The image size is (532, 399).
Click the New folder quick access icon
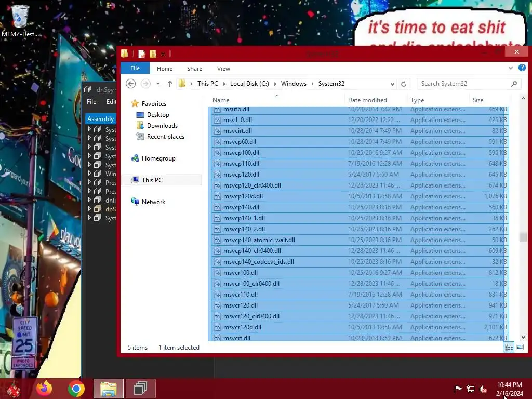(153, 54)
